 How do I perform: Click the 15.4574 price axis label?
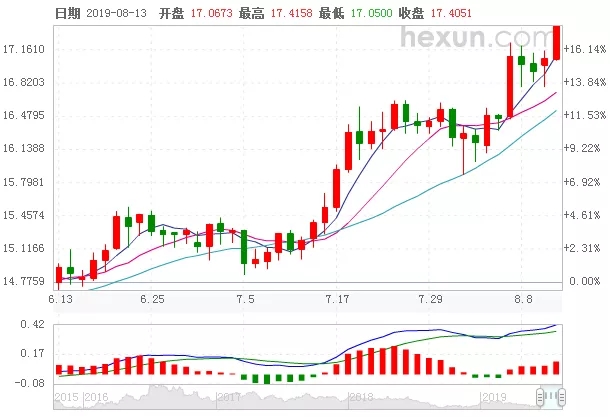pos(24,215)
